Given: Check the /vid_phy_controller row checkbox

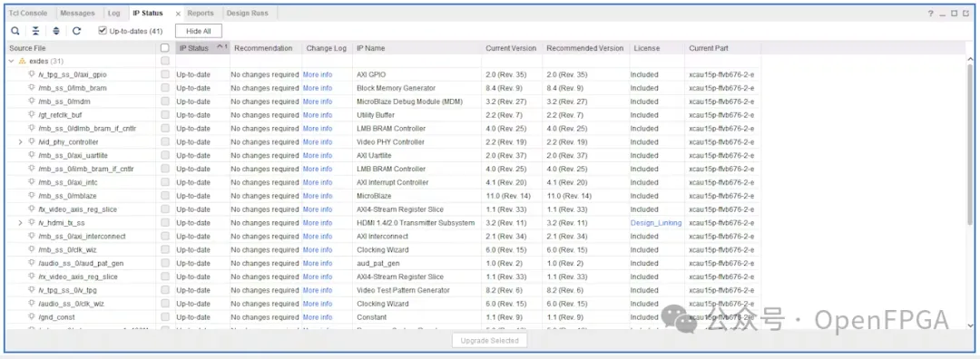Looking at the screenshot, I should [165, 141].
